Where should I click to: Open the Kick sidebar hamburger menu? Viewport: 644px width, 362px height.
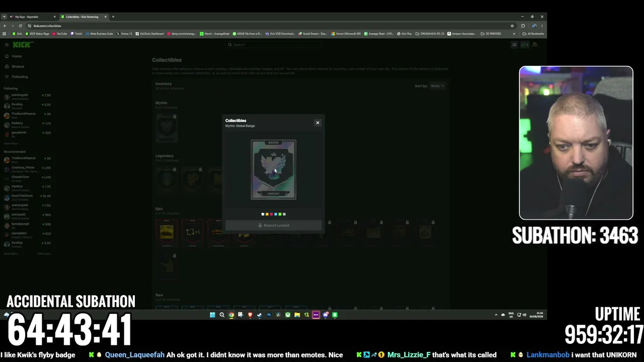click(x=7, y=45)
